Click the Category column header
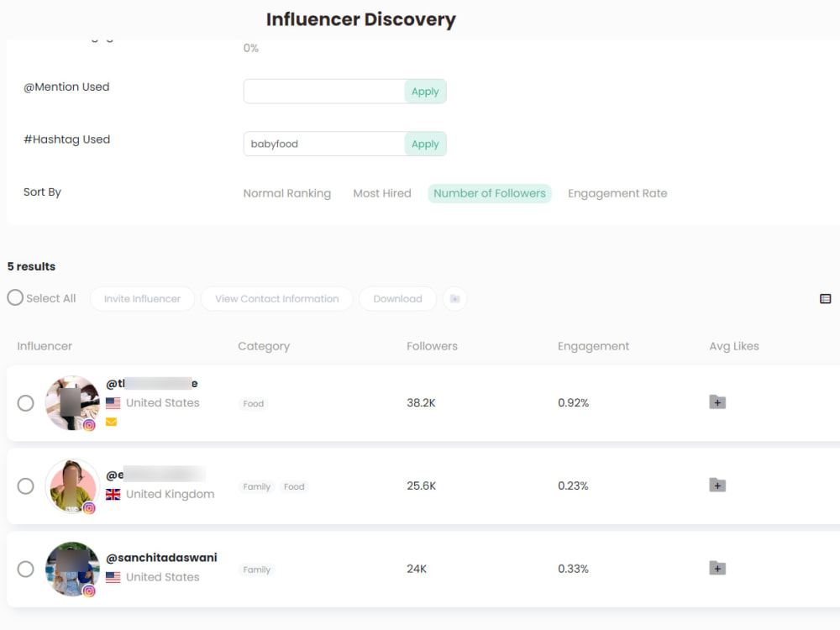840x630 pixels. [x=264, y=346]
